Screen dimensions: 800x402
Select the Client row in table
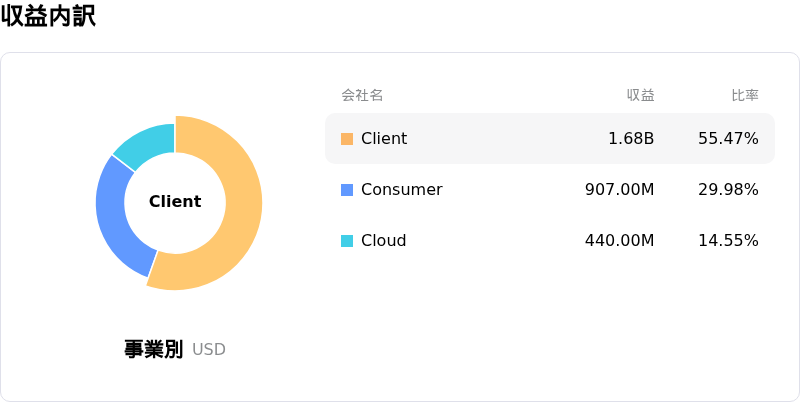550,139
